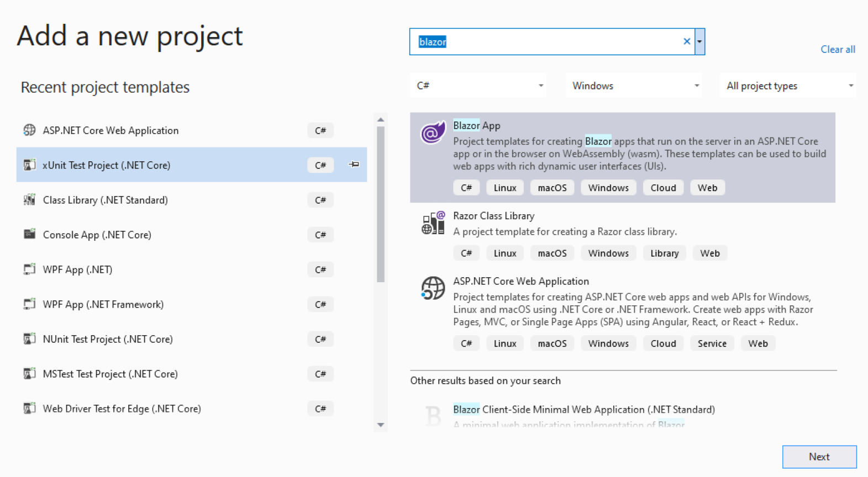Screen dimensions: 868x477
Task: Click the C# badge beside MSTest Test Project
Action: (x=320, y=374)
